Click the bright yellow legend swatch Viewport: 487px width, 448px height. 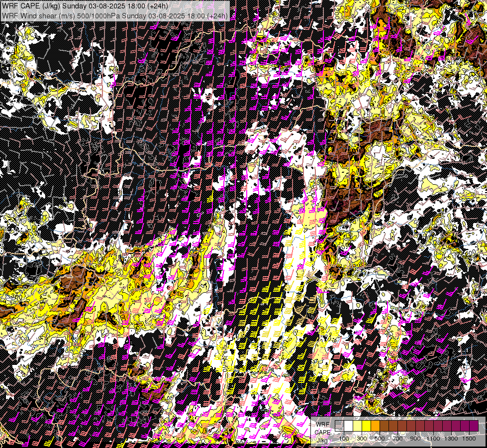pyautogui.click(x=367, y=426)
